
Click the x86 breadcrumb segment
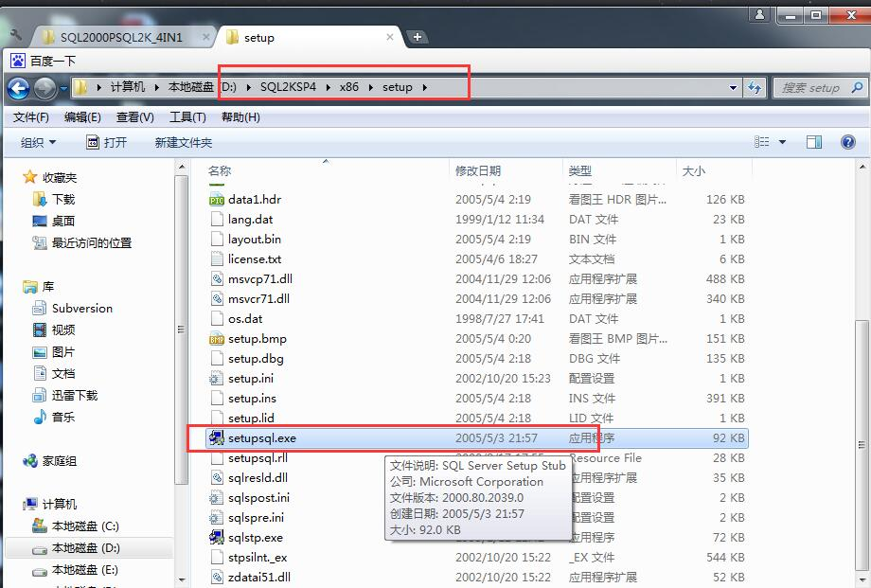tap(348, 87)
